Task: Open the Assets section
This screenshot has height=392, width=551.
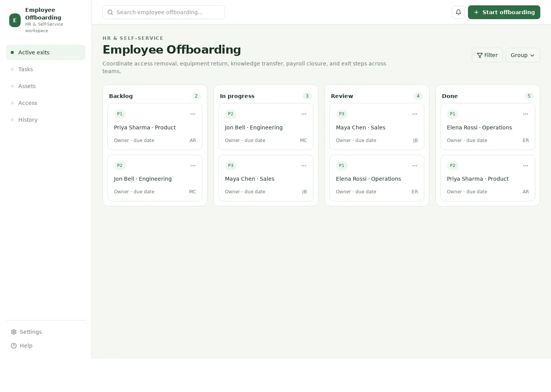Action: pyautogui.click(x=46, y=86)
